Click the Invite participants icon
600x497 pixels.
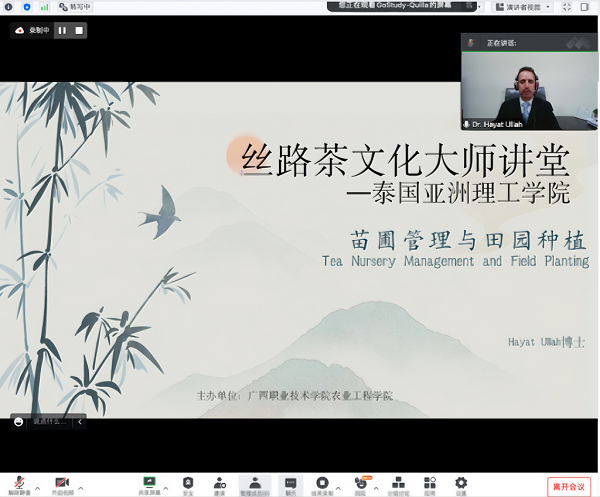point(219,484)
